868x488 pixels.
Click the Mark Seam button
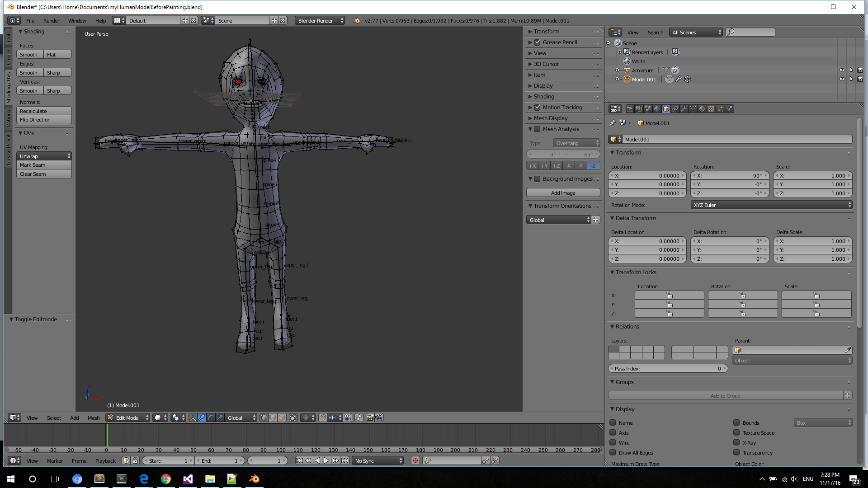pyautogui.click(x=44, y=165)
